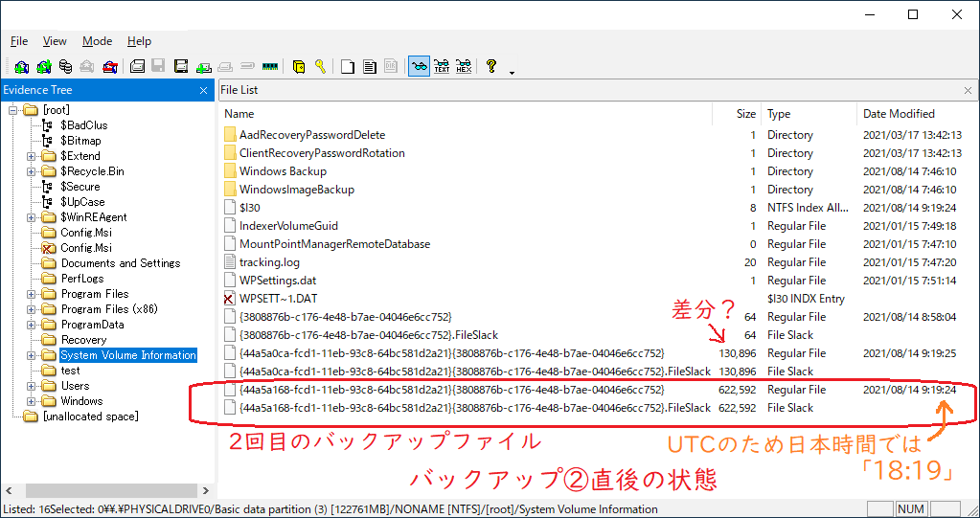Collapse the [root] node
980x518 pixels.
[13, 110]
